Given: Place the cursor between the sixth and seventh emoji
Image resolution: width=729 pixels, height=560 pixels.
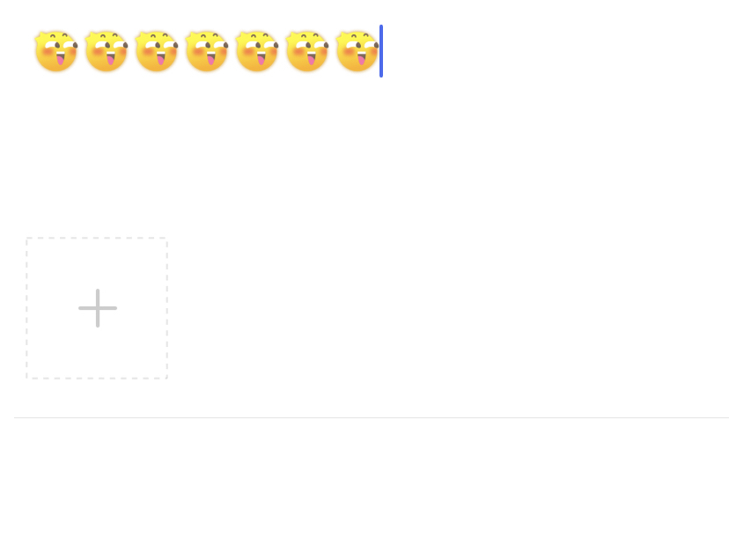Looking at the screenshot, I should [333, 51].
